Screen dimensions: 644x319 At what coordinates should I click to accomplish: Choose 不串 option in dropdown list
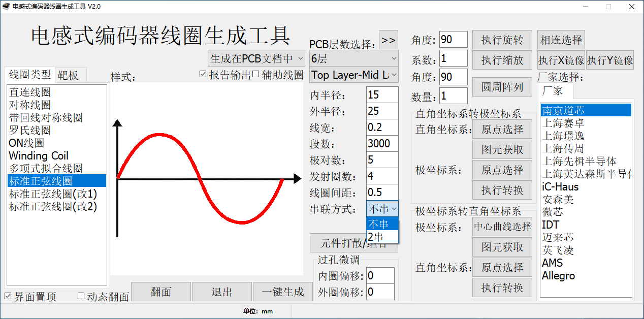point(382,224)
